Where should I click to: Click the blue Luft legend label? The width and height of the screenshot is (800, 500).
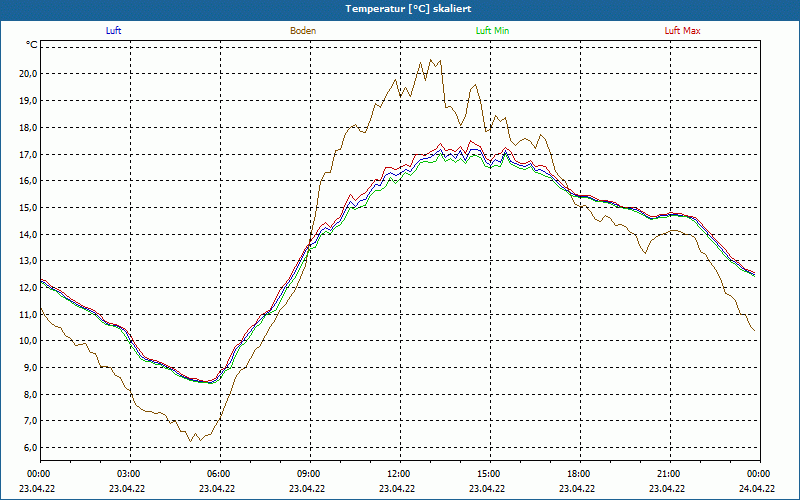pyautogui.click(x=113, y=31)
